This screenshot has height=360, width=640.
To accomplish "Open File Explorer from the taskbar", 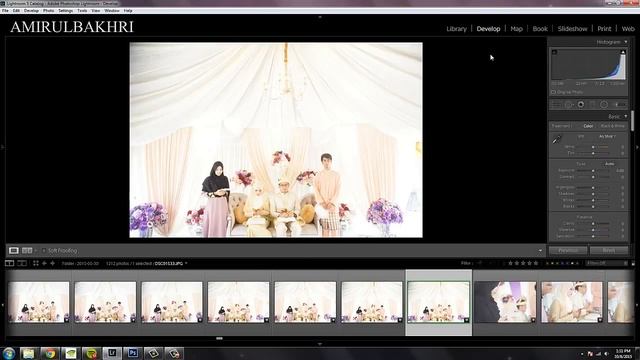I will pyautogui.click(x=29, y=353).
